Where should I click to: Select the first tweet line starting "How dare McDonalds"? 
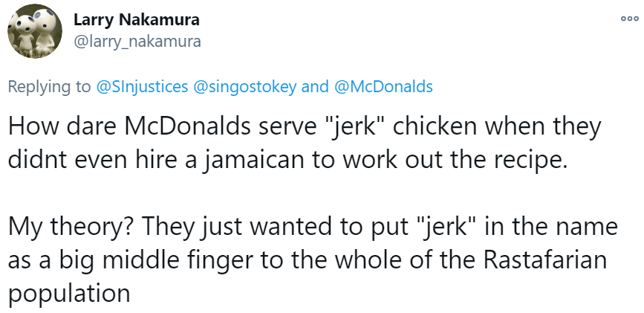pyautogui.click(x=305, y=127)
